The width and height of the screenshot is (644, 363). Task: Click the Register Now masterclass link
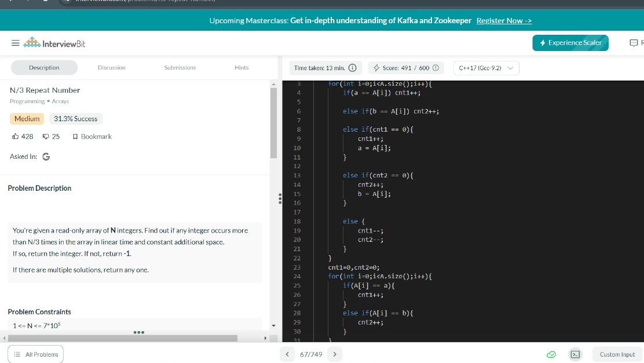pos(503,20)
